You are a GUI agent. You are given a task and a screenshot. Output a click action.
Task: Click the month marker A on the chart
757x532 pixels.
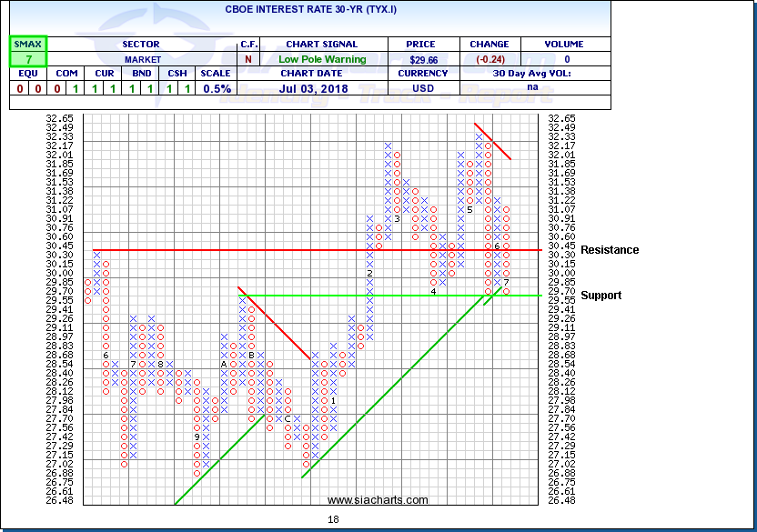click(x=223, y=364)
